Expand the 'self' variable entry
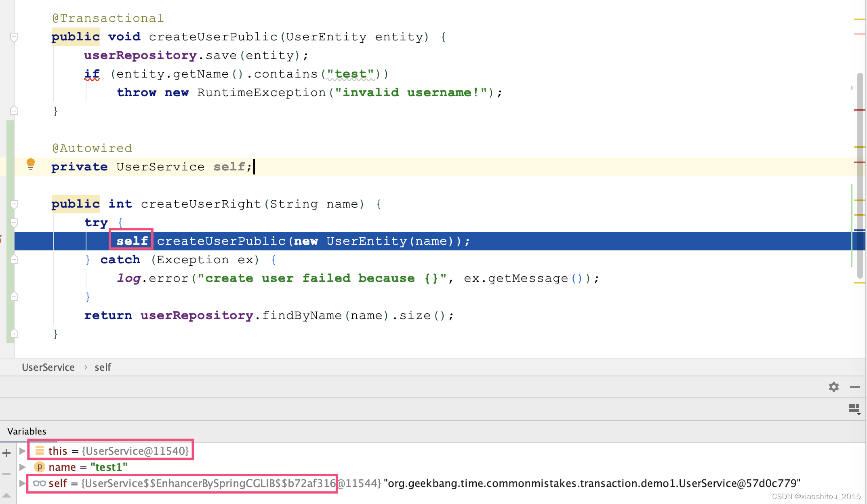867x504 pixels. point(23,483)
